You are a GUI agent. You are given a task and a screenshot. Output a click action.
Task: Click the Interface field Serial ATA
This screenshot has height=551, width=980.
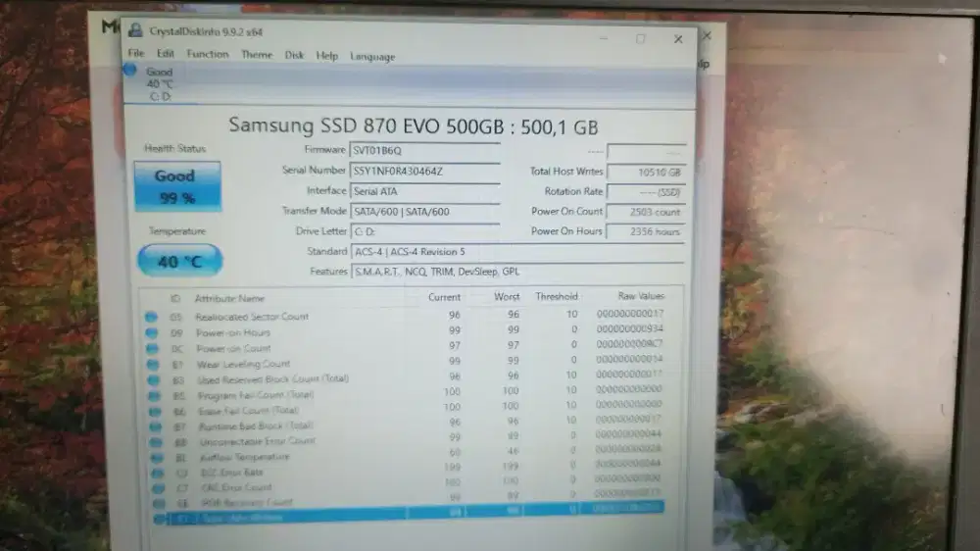[424, 191]
